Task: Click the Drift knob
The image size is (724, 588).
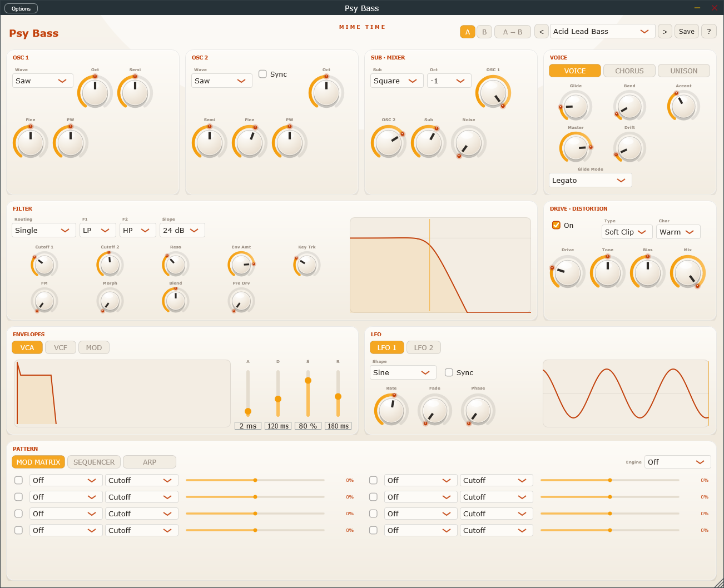Action: 629,147
